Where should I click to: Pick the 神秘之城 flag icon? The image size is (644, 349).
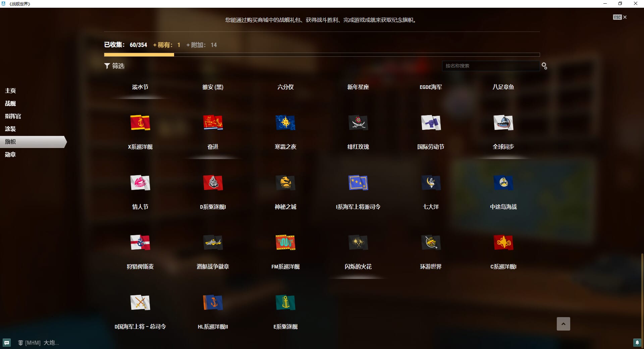point(285,183)
